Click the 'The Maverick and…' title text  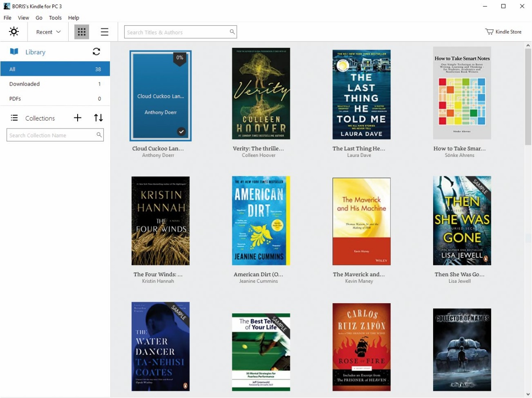pyautogui.click(x=359, y=274)
